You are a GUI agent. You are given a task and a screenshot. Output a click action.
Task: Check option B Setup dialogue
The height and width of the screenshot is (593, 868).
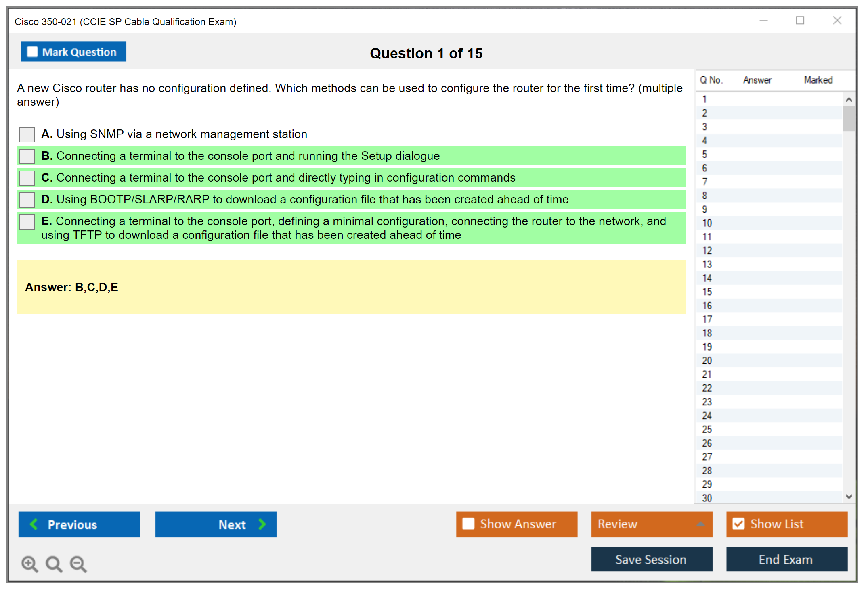click(x=27, y=156)
